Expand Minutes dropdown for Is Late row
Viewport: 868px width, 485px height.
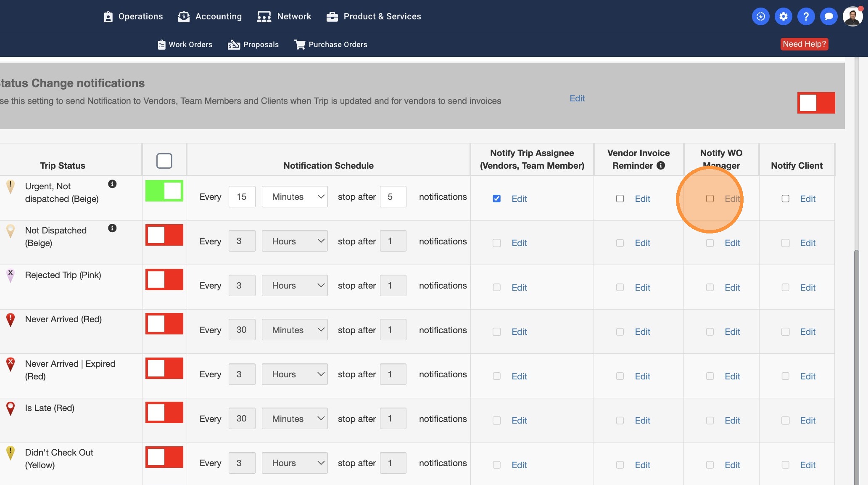[295, 419]
